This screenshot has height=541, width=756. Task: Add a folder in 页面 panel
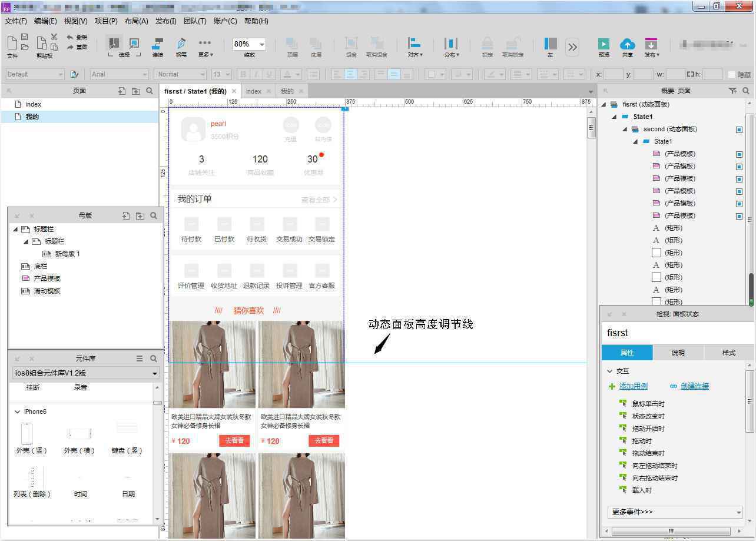click(x=136, y=91)
